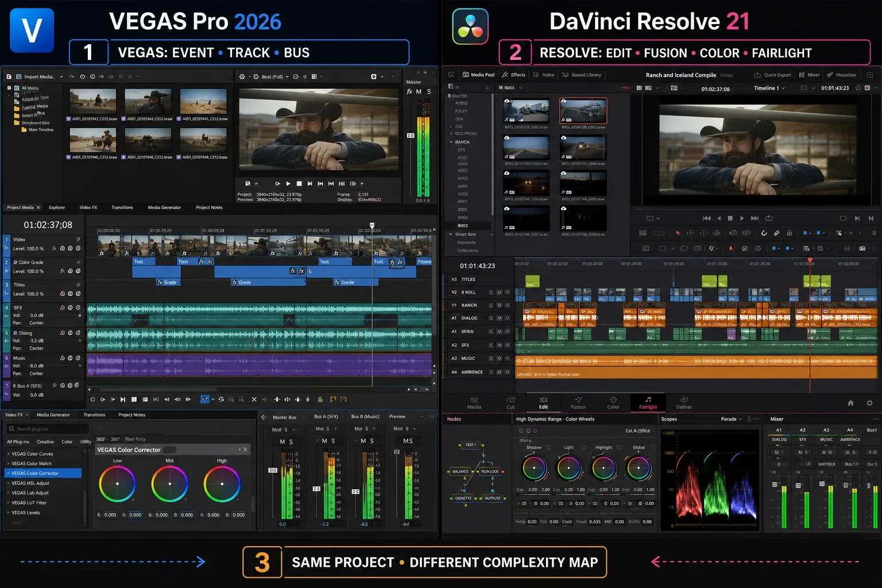Click the VEGAS timeline delete X icon
This screenshot has height=588, width=882.
254,399
